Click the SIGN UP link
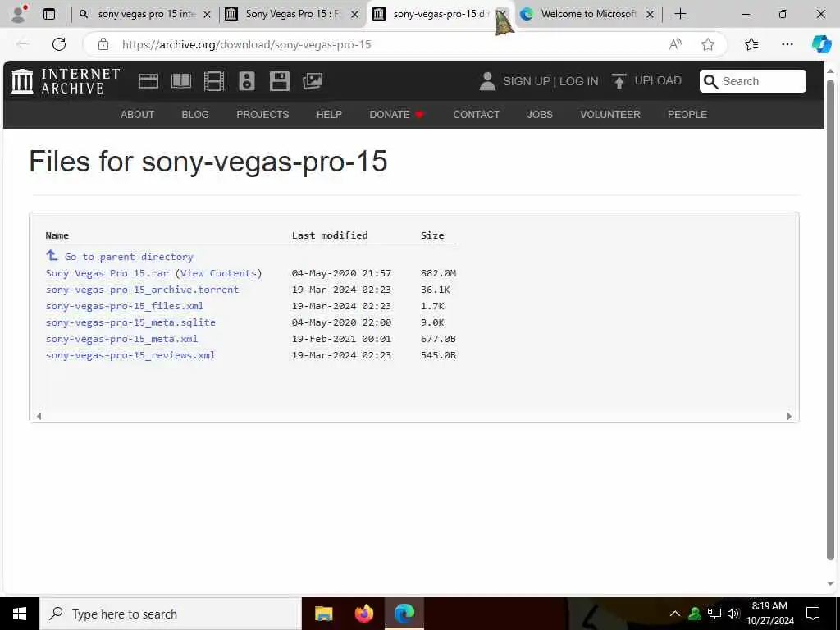 [x=526, y=81]
